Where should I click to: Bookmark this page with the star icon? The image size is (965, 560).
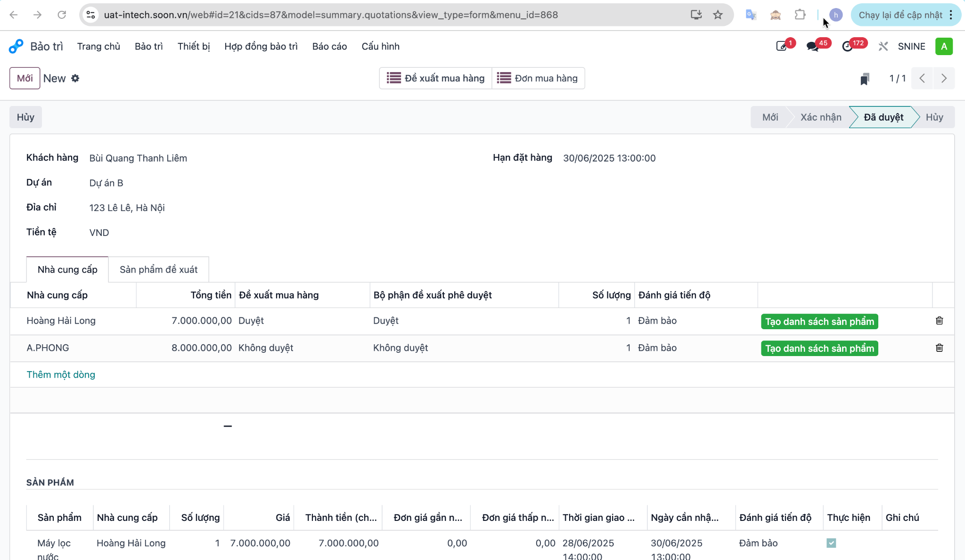click(x=718, y=15)
